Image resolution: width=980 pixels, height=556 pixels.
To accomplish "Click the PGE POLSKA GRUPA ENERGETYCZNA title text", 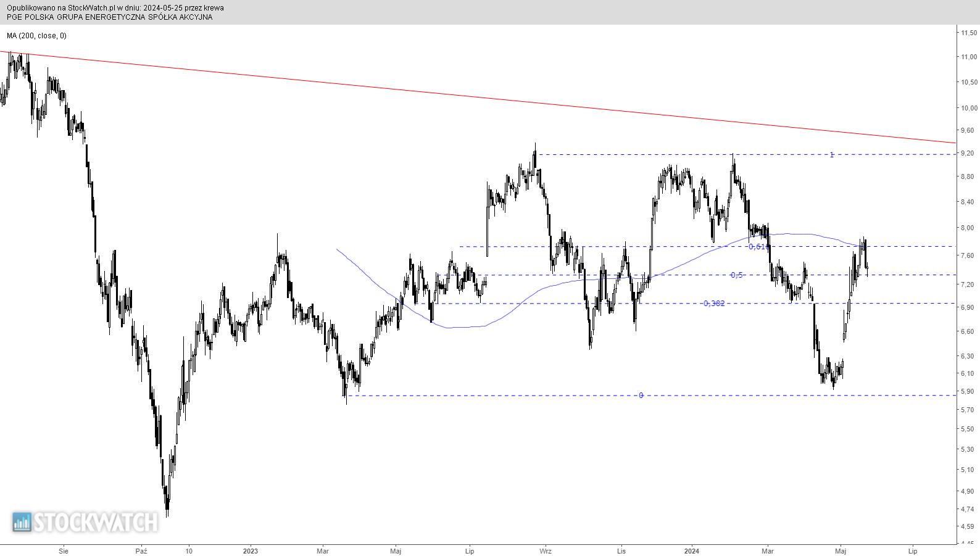I will (110, 17).
